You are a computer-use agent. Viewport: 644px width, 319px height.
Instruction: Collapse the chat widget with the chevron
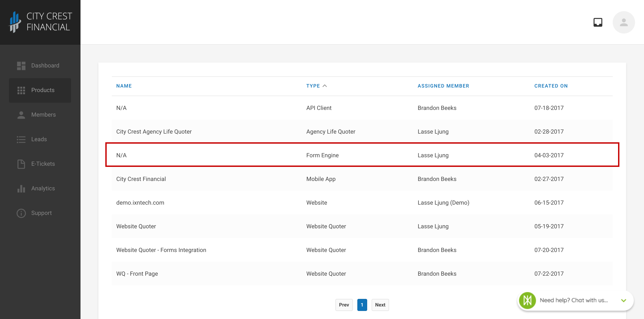[x=623, y=300]
